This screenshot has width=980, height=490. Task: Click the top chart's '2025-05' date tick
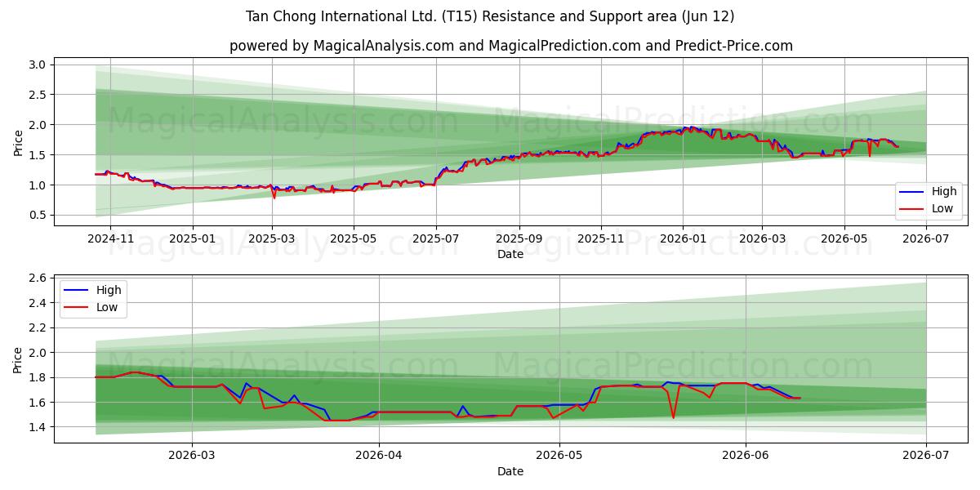tap(354, 241)
